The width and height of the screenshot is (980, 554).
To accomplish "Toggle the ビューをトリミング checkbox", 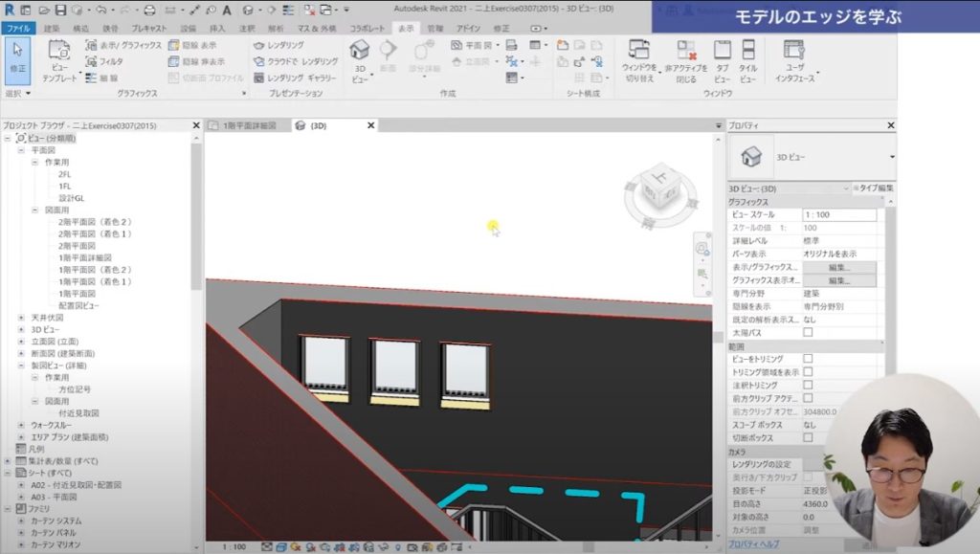I will coord(808,359).
